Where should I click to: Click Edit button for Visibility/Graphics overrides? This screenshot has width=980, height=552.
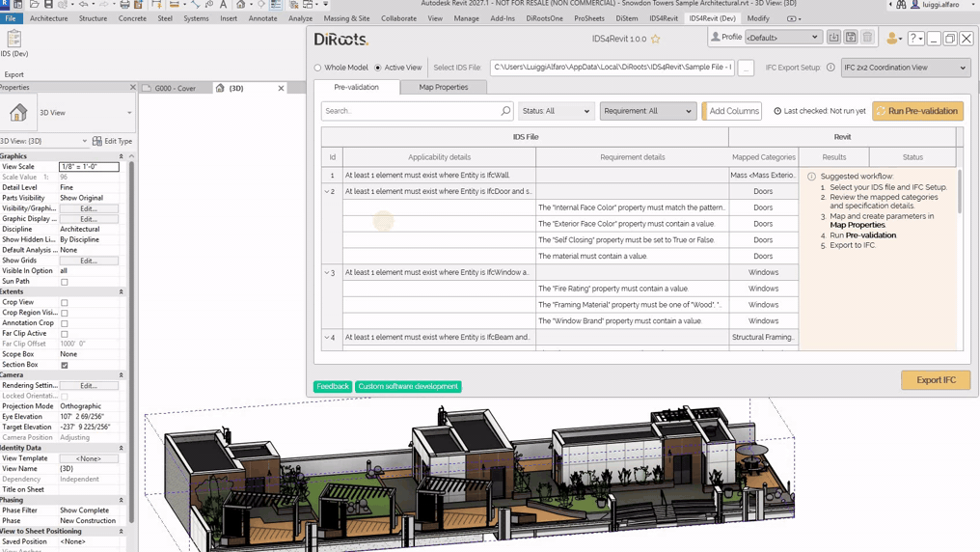point(89,208)
